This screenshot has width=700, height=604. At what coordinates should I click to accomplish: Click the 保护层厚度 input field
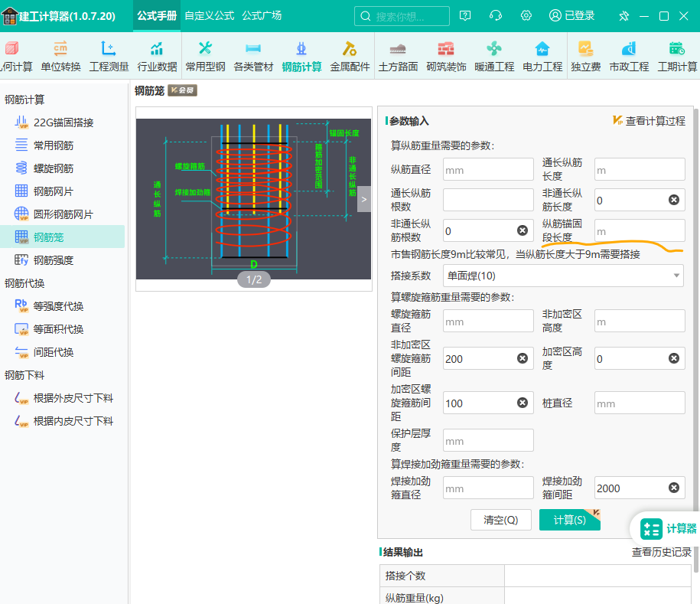[x=488, y=440]
